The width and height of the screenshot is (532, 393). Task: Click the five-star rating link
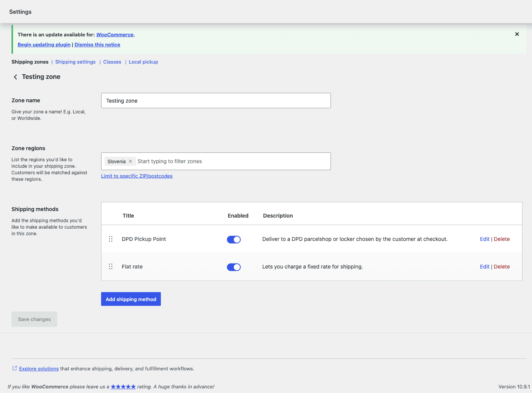[123, 387]
